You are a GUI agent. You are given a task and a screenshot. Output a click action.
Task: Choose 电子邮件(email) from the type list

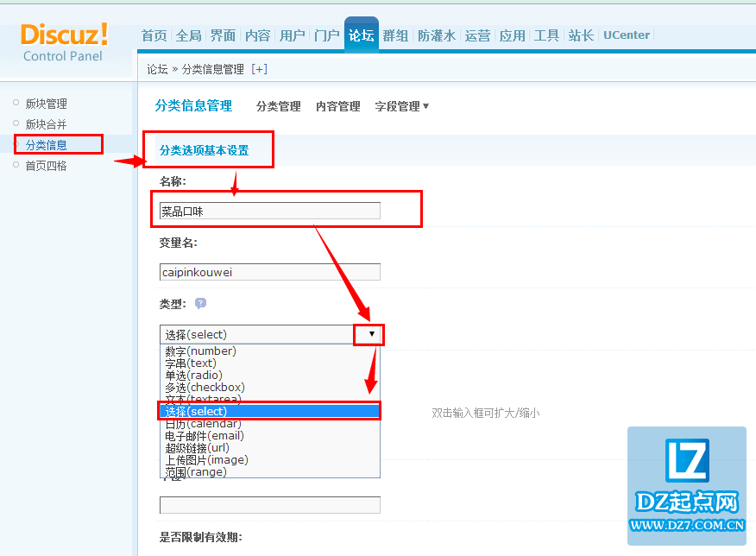pos(269,436)
